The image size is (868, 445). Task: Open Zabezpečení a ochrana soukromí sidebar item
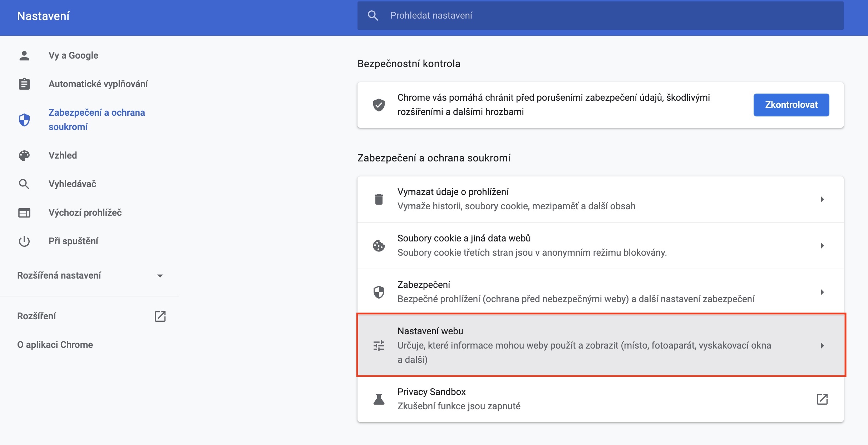[x=97, y=120]
